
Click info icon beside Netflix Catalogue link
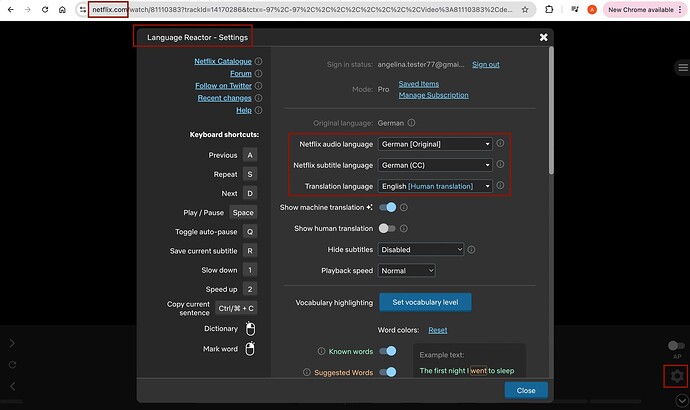coord(259,61)
